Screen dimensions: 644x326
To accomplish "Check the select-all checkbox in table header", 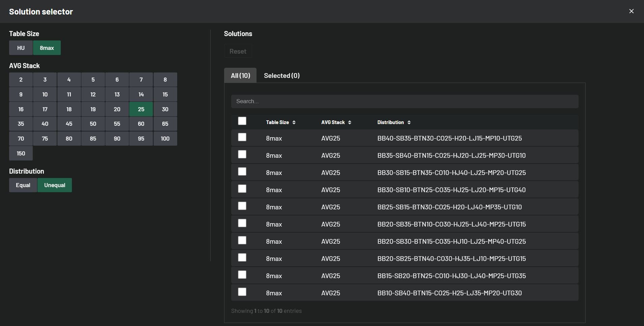I will coord(242,121).
